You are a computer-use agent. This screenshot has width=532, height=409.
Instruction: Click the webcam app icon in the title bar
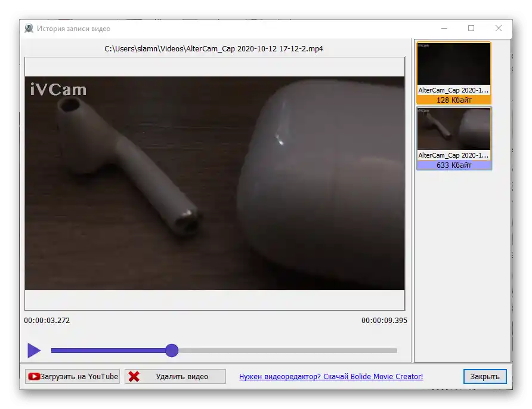point(29,29)
